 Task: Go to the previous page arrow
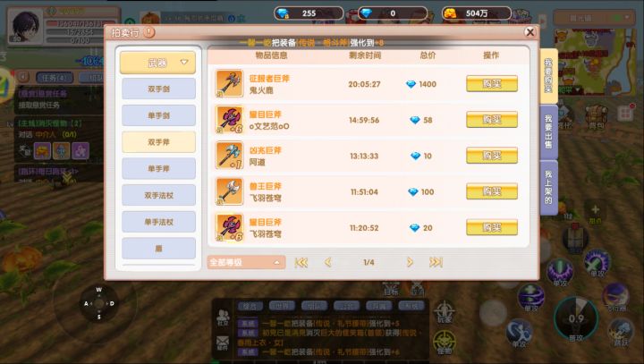[x=327, y=262]
